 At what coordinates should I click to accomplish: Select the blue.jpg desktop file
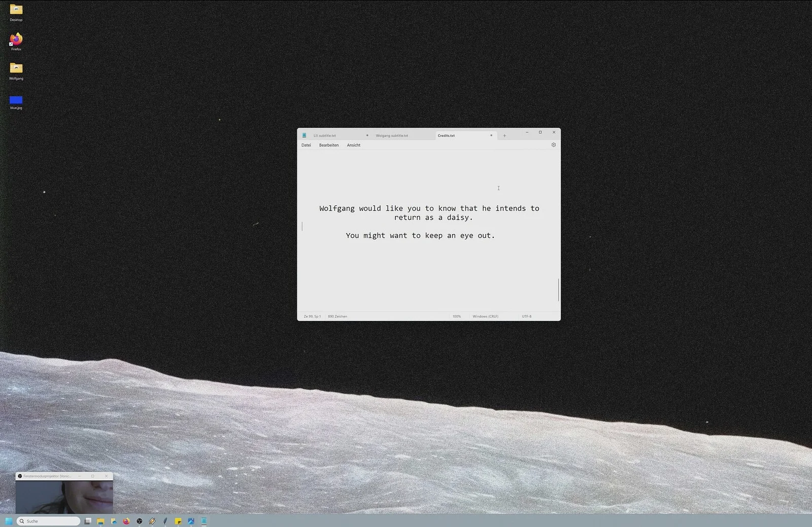click(16, 101)
